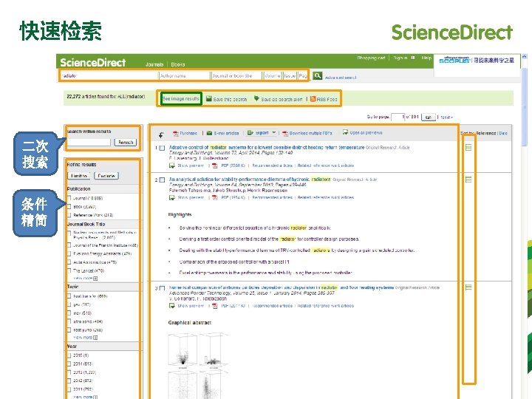Image resolution: width=532 pixels, height=399 pixels.
Task: Click Search button under Search within results
Action: 126,142
